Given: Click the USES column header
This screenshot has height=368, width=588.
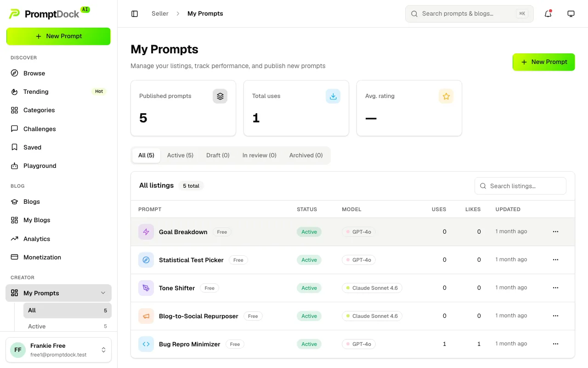Looking at the screenshot, I should click(439, 209).
